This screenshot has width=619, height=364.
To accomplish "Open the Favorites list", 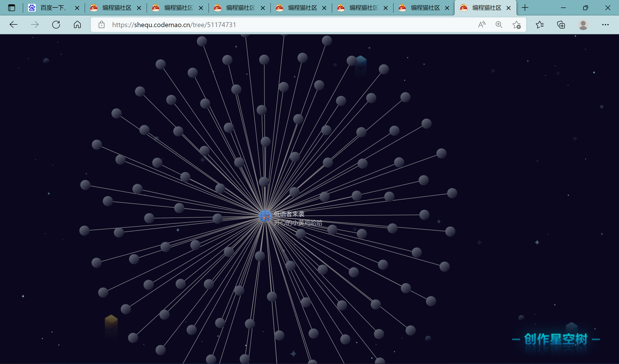I will point(540,25).
